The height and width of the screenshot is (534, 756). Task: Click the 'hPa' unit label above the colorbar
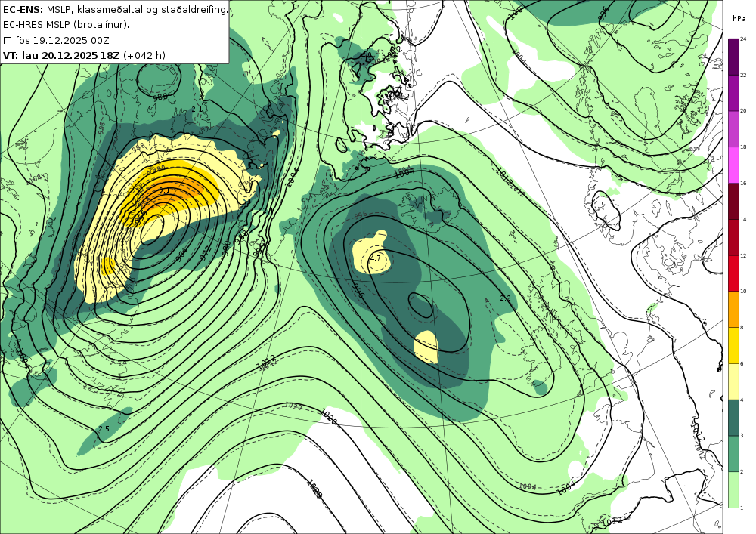point(739,19)
